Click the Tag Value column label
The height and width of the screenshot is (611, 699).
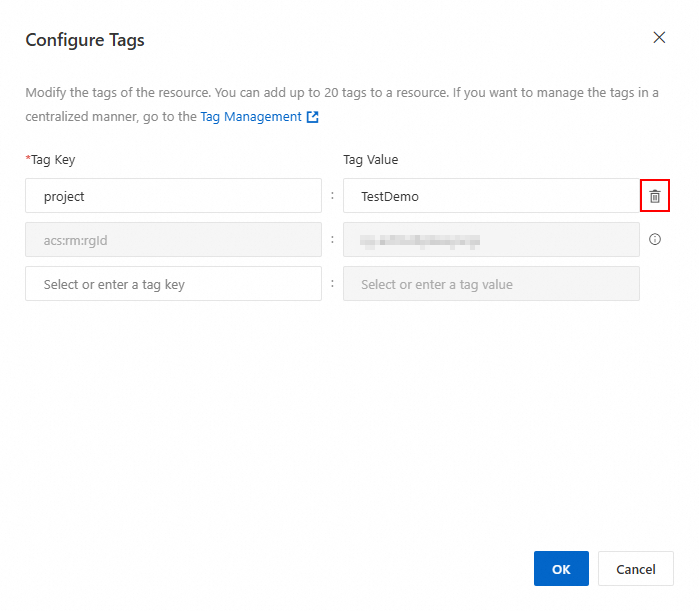371,160
